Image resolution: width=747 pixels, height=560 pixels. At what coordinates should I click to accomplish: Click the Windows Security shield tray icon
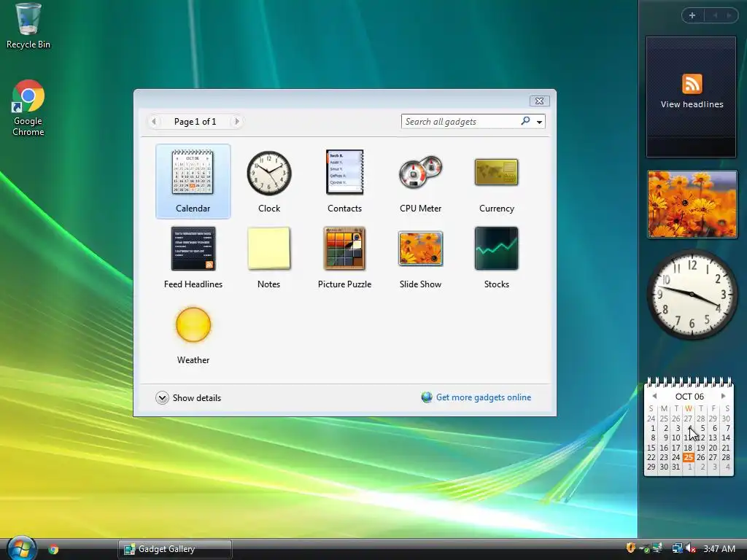tap(631, 548)
